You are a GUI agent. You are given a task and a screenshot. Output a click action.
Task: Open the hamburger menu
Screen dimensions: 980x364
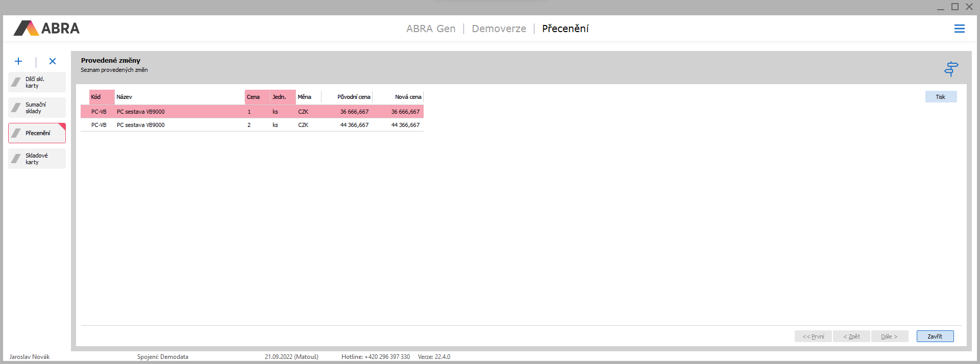(959, 29)
